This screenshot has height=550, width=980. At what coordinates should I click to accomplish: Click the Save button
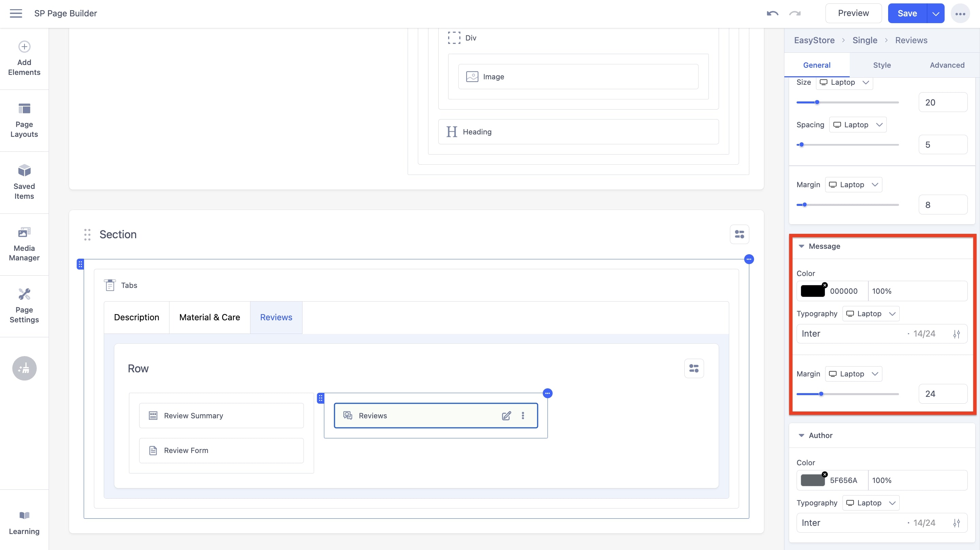(x=907, y=13)
